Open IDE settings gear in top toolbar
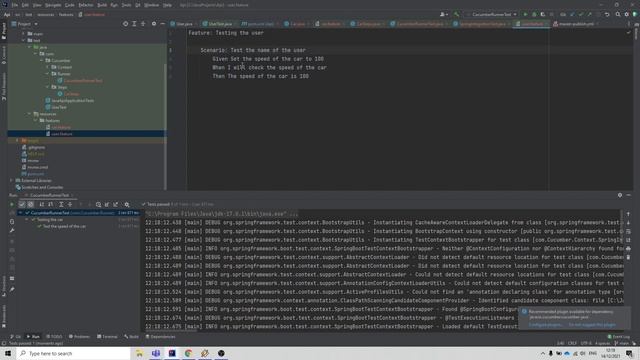Screen dimensions: 640x360 (x=627, y=14)
